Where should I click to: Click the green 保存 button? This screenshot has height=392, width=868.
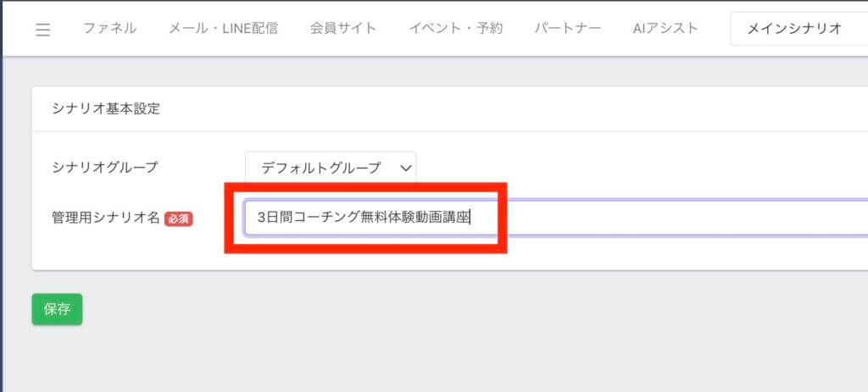pyautogui.click(x=57, y=309)
